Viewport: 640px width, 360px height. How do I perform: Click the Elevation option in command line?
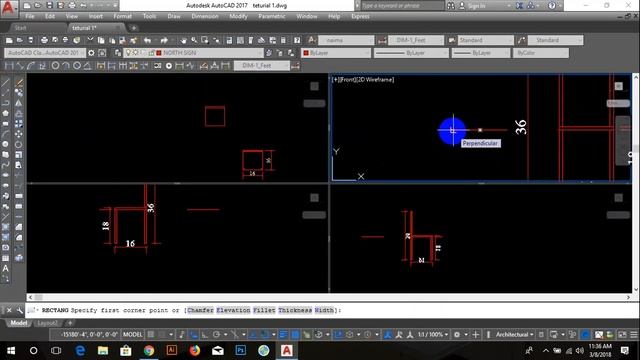pos(233,310)
